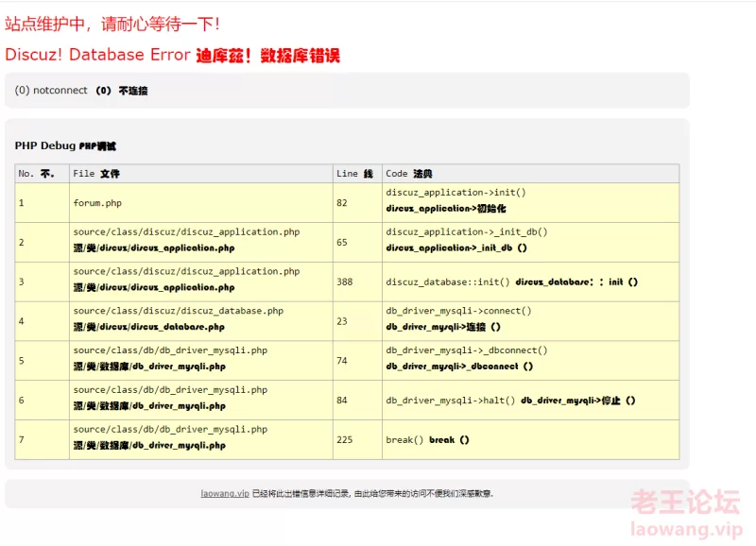The width and height of the screenshot is (756, 546).
Task: Select line number 23
Action: [342, 321]
